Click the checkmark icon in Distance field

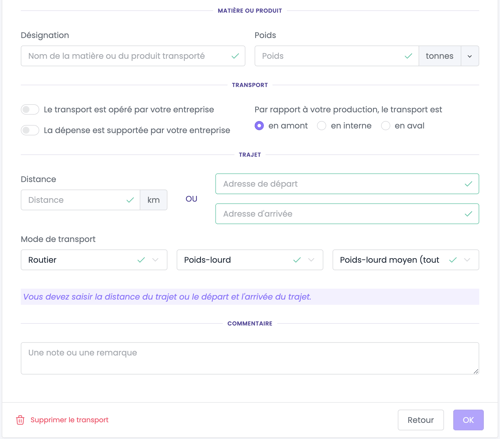(x=130, y=200)
